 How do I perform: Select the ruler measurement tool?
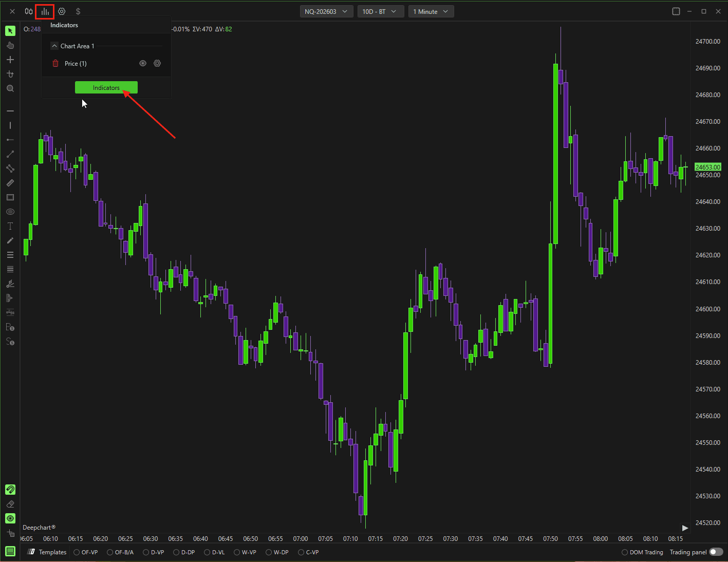[10, 183]
